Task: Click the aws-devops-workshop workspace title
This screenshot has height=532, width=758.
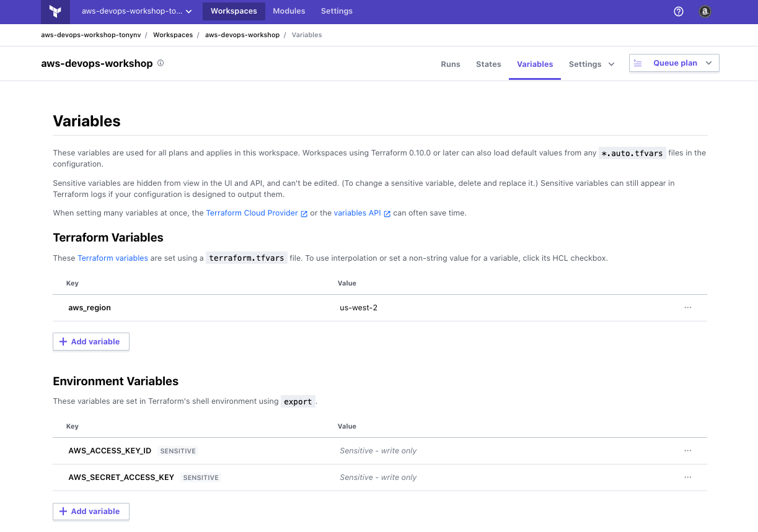Action: coord(97,63)
